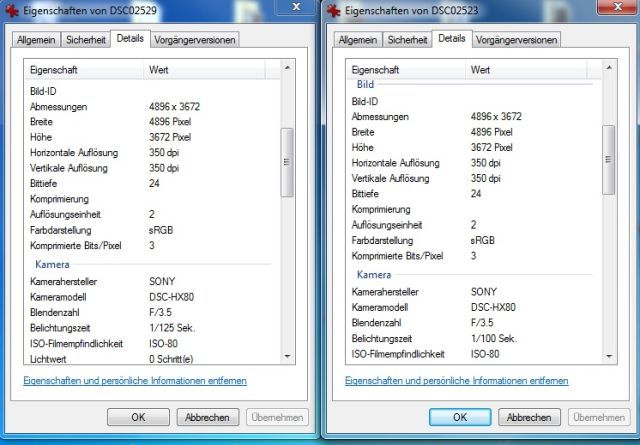This screenshot has height=445, width=640.
Task: Open Allgemein tab in DSC02529 window
Action: (x=36, y=40)
